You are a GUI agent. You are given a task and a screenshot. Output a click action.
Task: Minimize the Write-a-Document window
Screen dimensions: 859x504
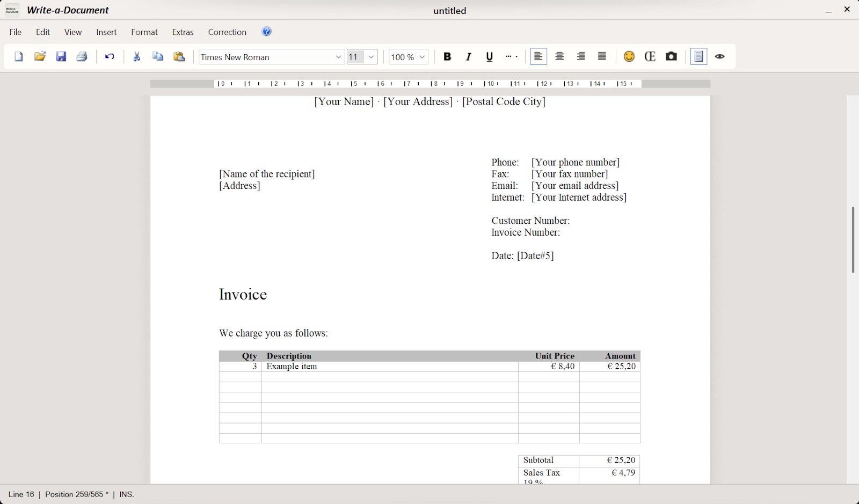(828, 10)
